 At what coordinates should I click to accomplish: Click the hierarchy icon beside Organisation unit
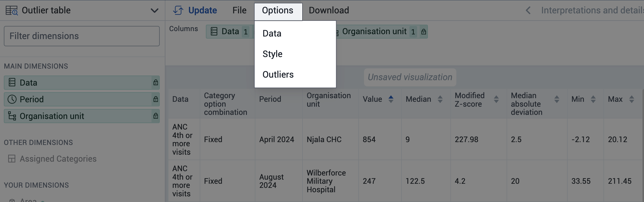click(x=12, y=116)
